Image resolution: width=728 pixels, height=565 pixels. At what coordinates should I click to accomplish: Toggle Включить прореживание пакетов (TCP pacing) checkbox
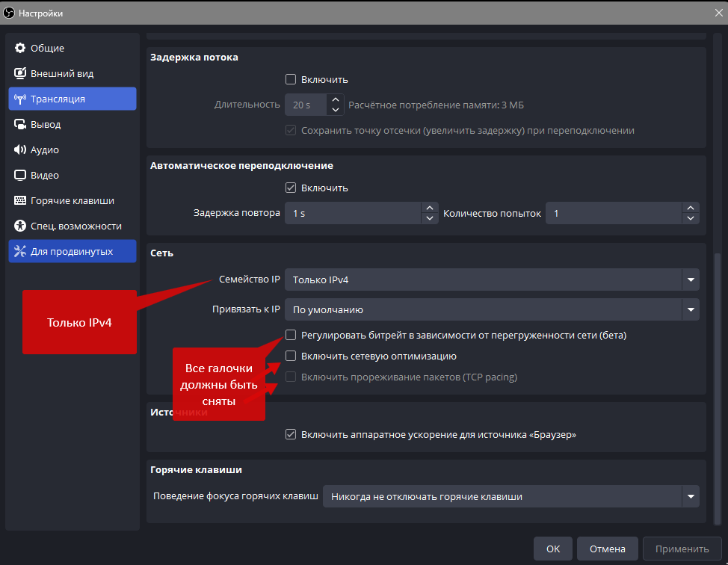[291, 377]
